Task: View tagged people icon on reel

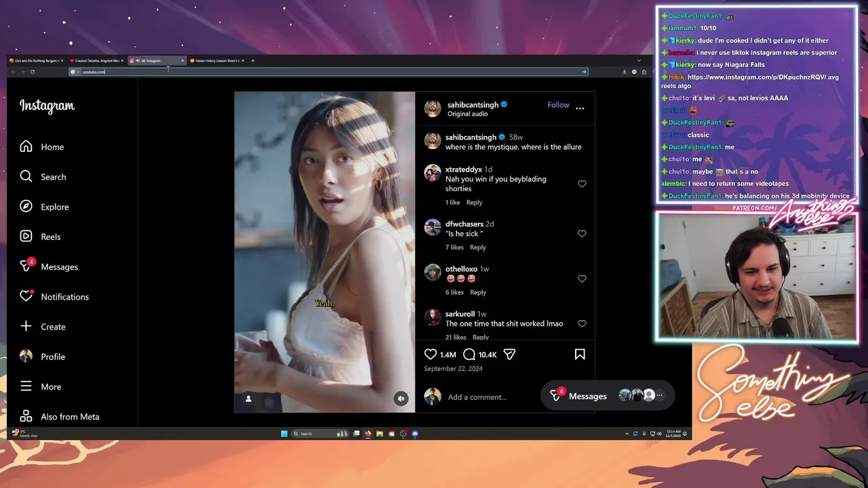Action: click(x=248, y=399)
